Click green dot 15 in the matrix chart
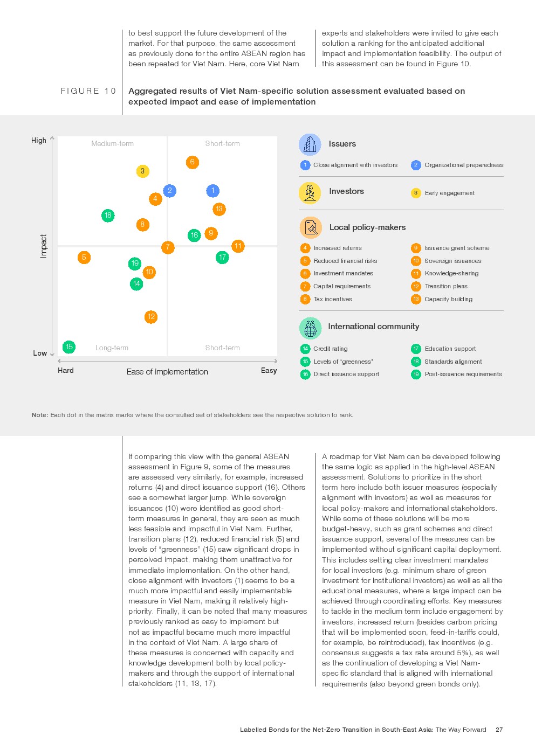This screenshot has height=756, width=535. [69, 347]
